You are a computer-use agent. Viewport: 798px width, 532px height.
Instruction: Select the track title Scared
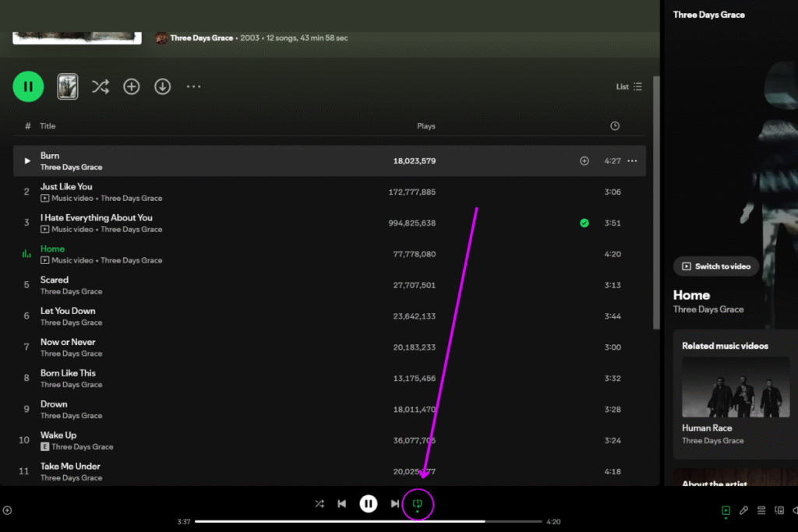point(55,280)
